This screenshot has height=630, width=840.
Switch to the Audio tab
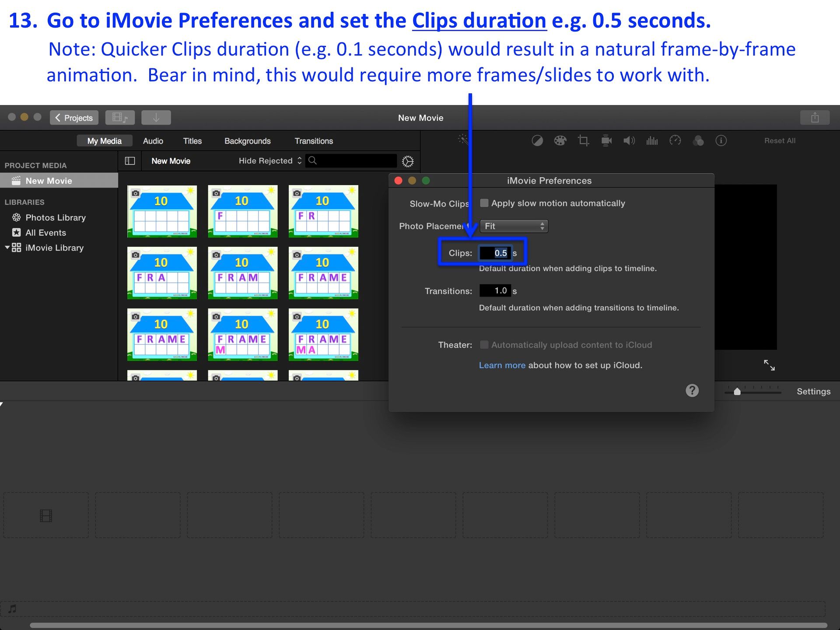[152, 140]
